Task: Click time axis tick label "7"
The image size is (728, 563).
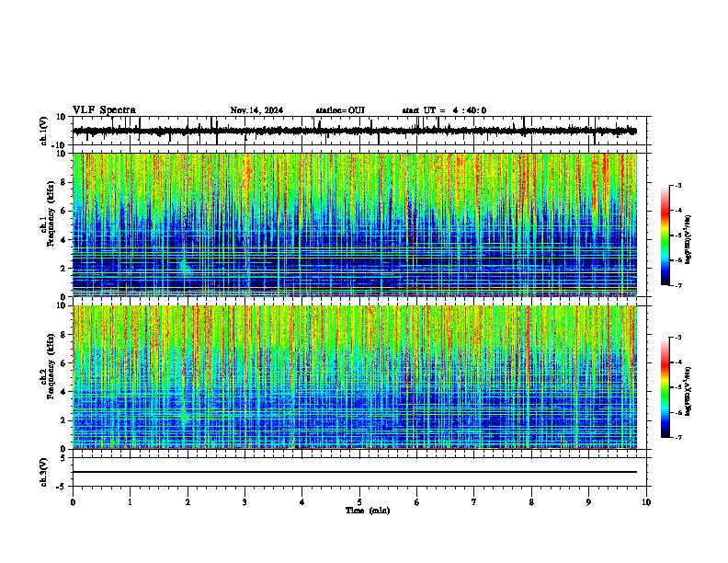Action: coord(474,502)
